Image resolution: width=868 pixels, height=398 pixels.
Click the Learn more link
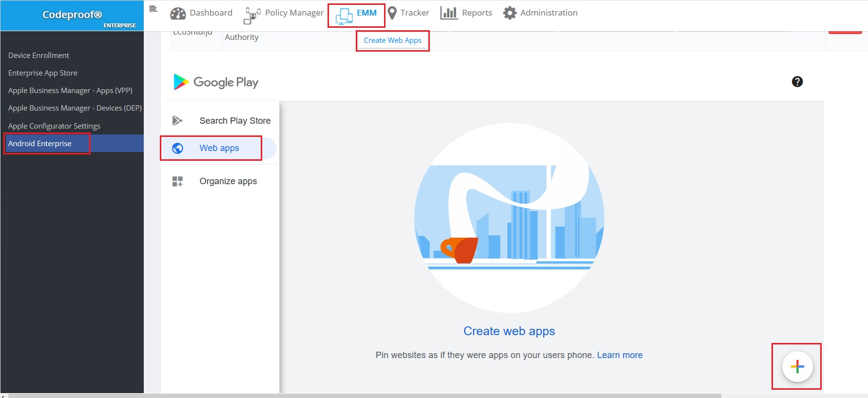pyautogui.click(x=620, y=355)
